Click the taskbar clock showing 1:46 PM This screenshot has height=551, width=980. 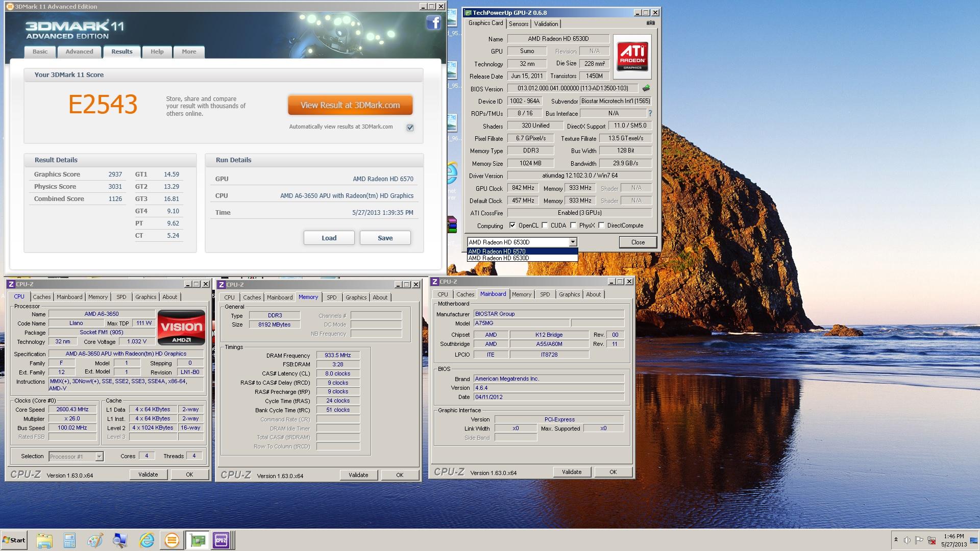[x=954, y=536]
